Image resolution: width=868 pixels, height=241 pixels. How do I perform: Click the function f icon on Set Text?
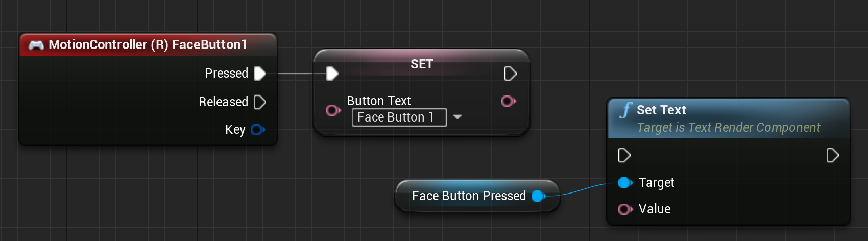tap(625, 110)
